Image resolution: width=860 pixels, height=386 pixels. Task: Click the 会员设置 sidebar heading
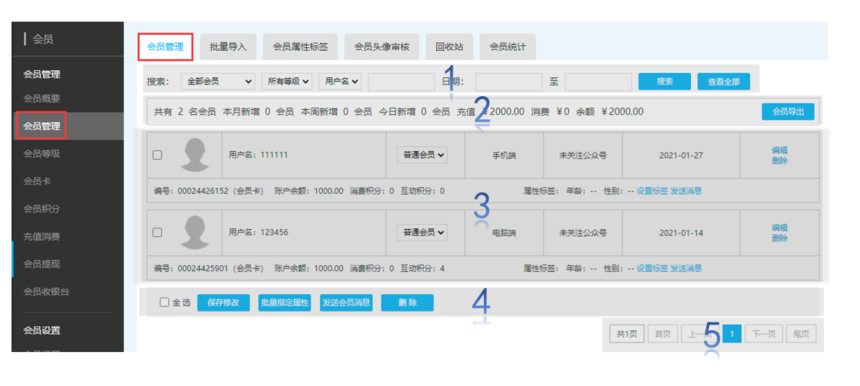42,331
